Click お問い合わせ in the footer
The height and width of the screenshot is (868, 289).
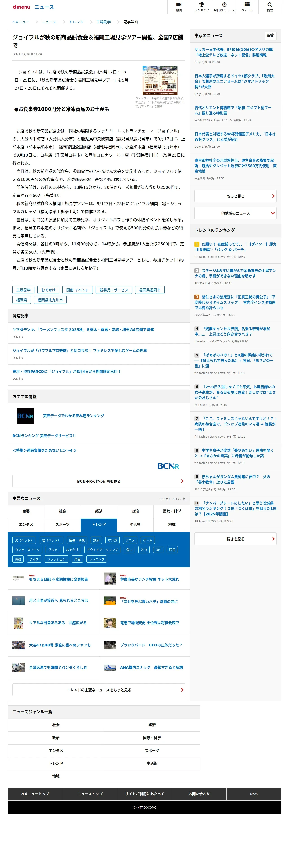(199, 794)
